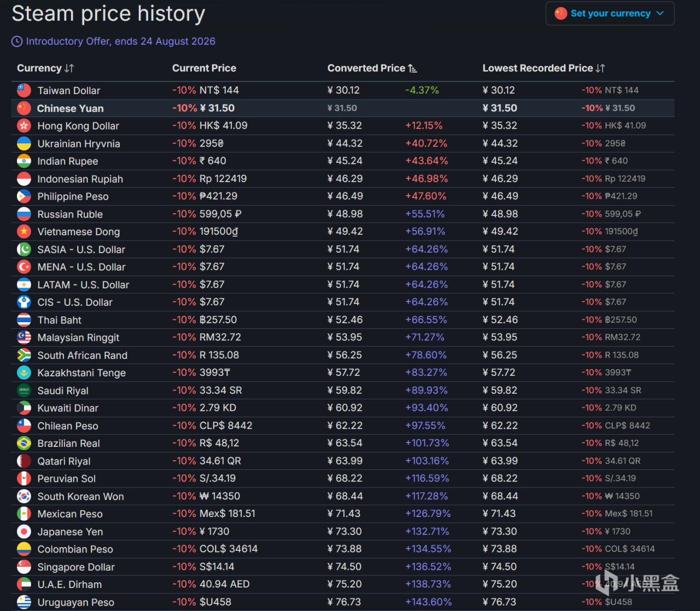
Task: Sort the table by Currency column
Action: (x=45, y=68)
